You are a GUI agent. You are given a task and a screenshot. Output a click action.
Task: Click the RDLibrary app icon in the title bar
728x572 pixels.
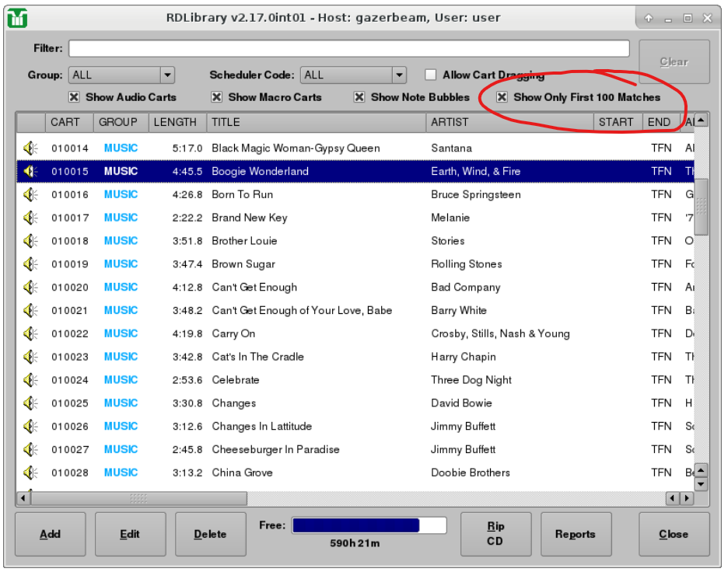(18, 18)
